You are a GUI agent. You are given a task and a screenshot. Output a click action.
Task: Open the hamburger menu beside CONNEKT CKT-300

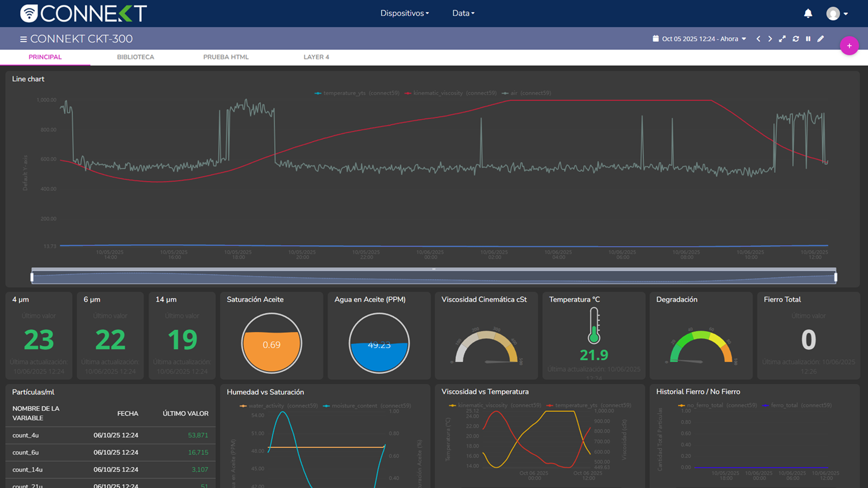pos(24,39)
